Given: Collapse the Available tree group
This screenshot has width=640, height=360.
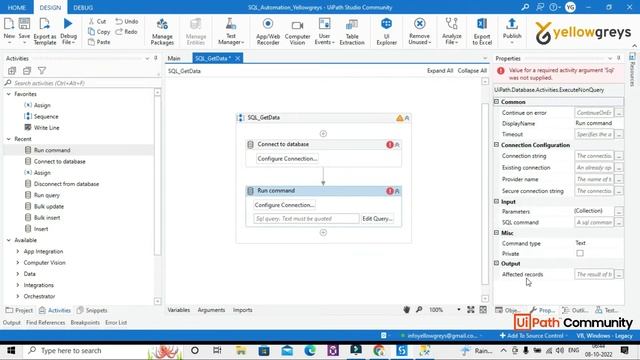Looking at the screenshot, I should 9,240.
